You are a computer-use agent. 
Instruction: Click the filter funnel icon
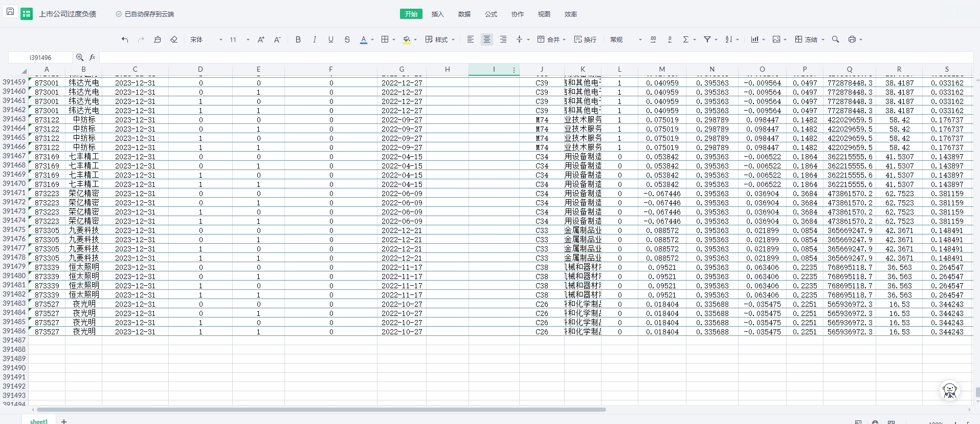click(x=707, y=39)
